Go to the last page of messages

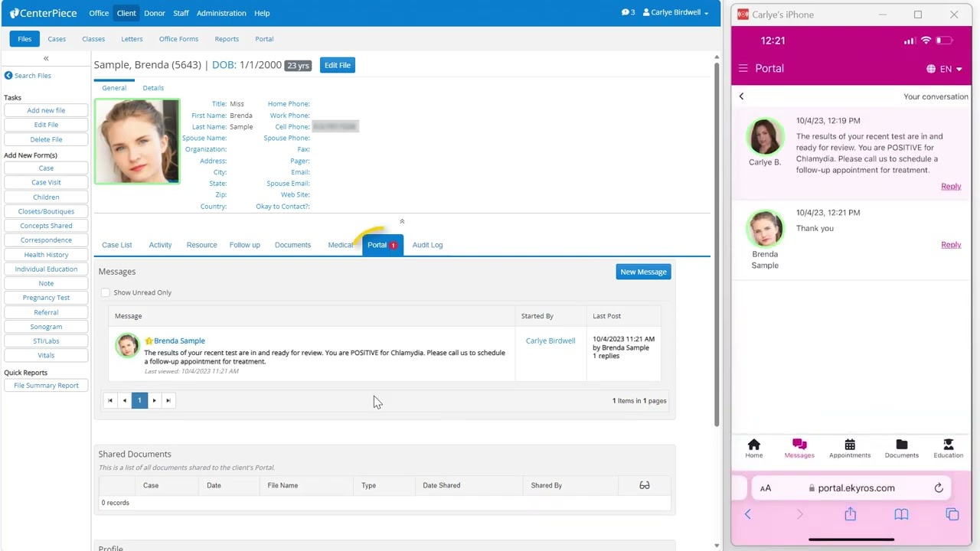click(x=168, y=400)
